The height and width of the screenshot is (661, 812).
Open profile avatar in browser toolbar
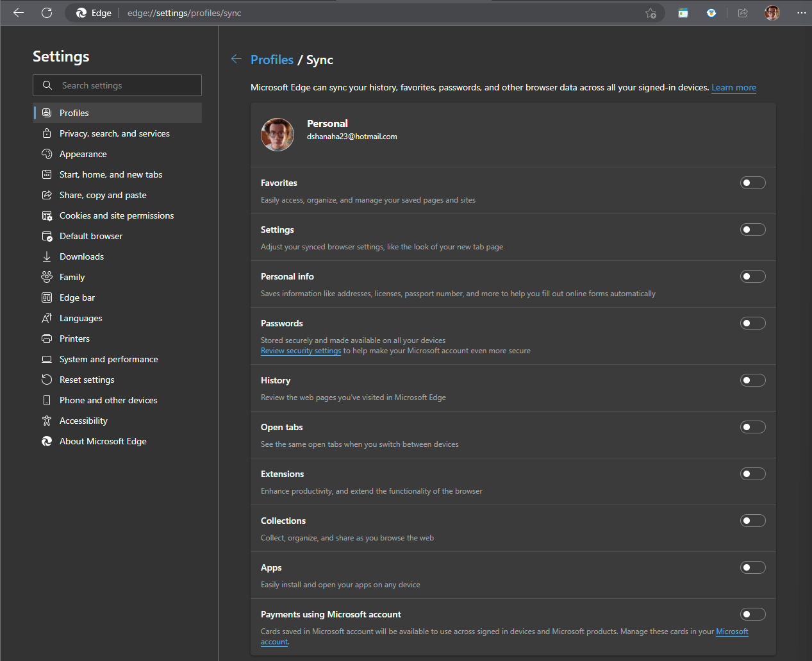[x=772, y=13]
